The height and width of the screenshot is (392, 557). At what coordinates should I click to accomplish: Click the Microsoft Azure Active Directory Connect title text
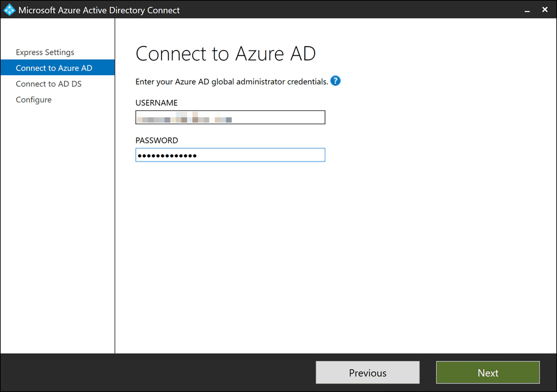pos(99,10)
